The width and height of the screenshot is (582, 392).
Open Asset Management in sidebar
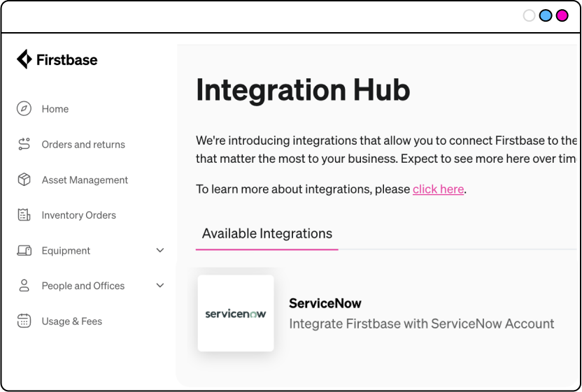tap(85, 180)
